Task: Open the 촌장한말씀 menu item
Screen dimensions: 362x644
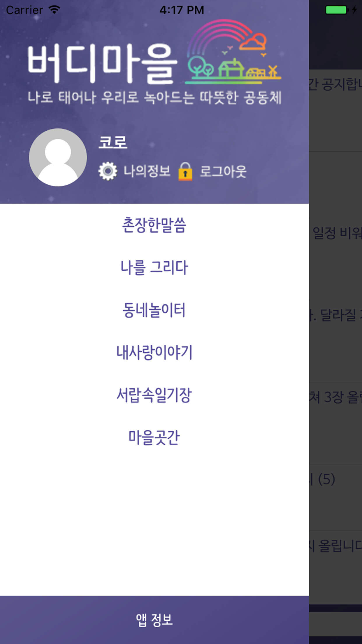Action: coord(154,225)
